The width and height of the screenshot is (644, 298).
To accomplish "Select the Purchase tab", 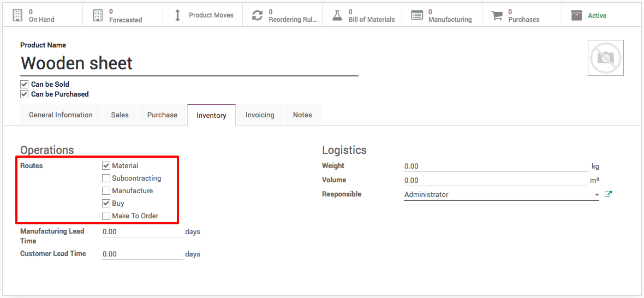I will coord(162,115).
